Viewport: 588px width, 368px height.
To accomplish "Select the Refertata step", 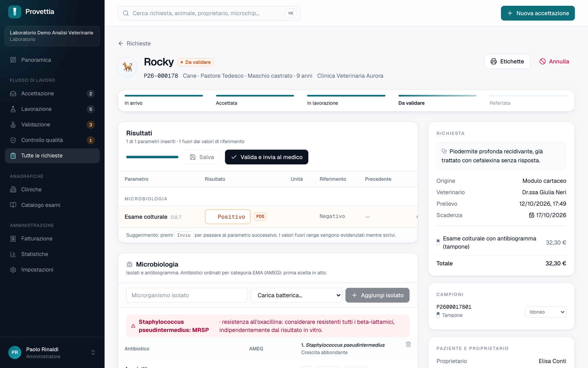I will click(x=529, y=100).
